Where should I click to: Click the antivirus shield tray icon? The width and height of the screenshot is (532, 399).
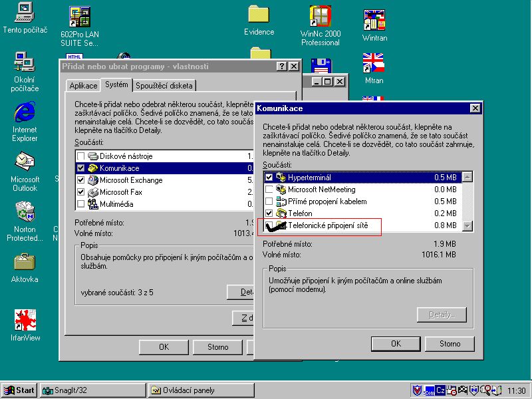click(417, 390)
